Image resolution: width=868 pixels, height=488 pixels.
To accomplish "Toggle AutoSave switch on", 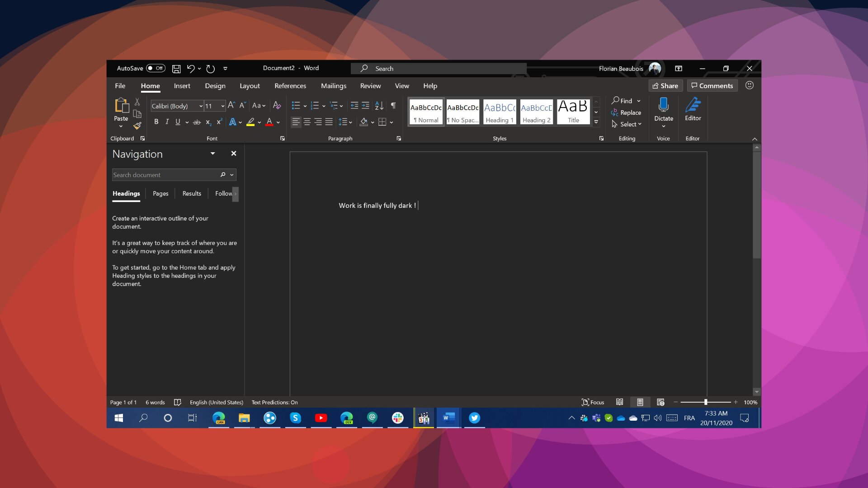I will tap(156, 68).
